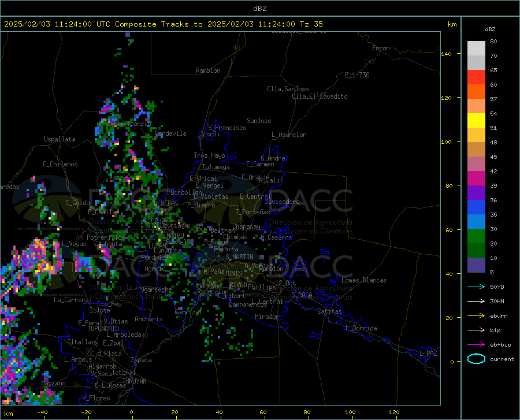This screenshot has width=520, height=420.
Task: Select the yellow 51-54 dBZ legend swatch
Action: [476, 121]
